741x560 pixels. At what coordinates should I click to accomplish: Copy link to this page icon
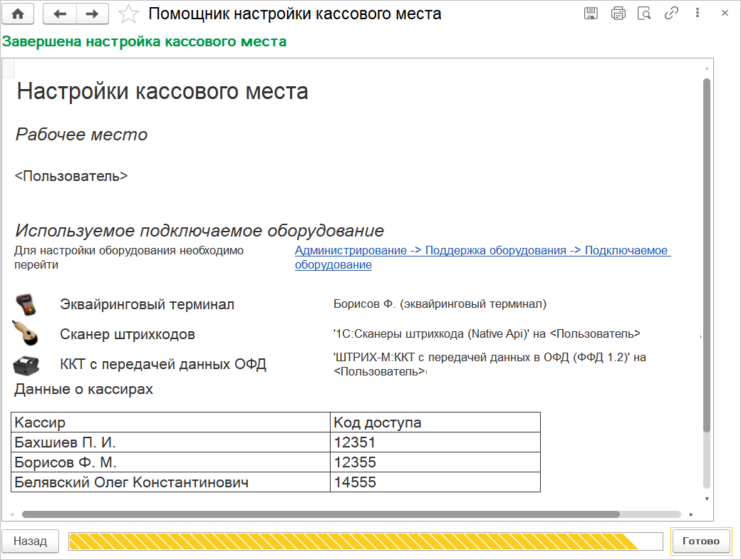pos(671,14)
